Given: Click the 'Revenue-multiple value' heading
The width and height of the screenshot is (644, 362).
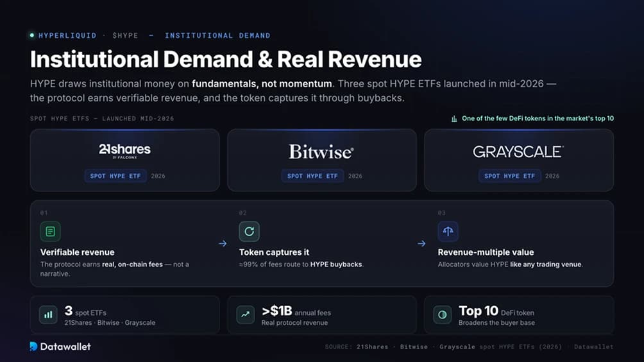Looking at the screenshot, I should point(486,252).
